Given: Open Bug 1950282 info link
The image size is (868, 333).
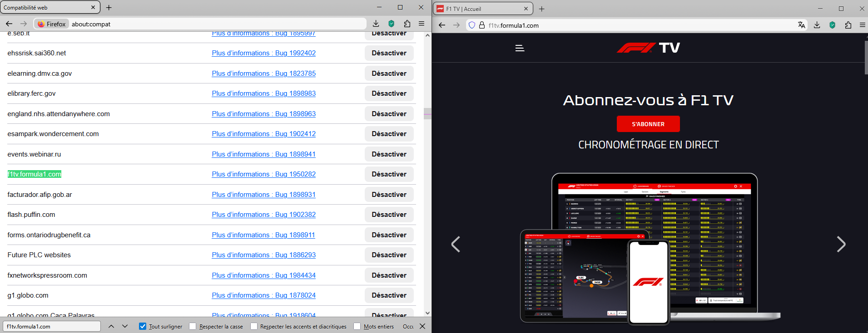Looking at the screenshot, I should (263, 174).
